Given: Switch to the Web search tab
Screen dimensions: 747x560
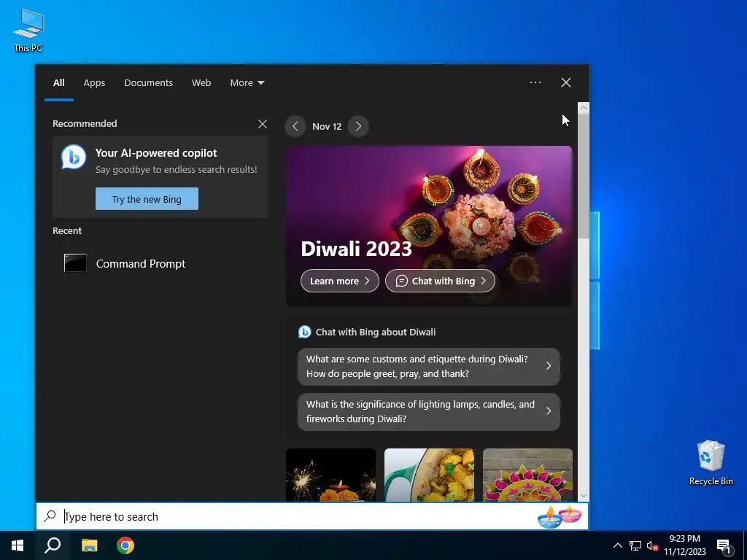Looking at the screenshot, I should [201, 83].
